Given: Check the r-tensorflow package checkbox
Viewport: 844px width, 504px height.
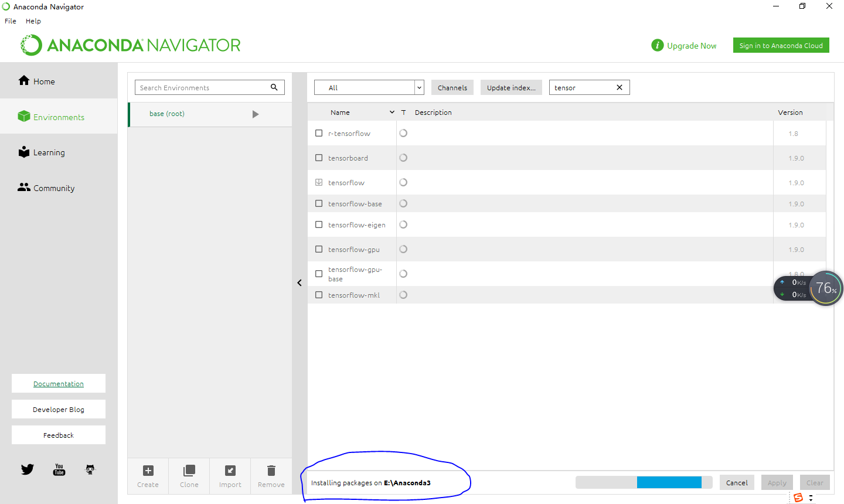Looking at the screenshot, I should coord(319,133).
